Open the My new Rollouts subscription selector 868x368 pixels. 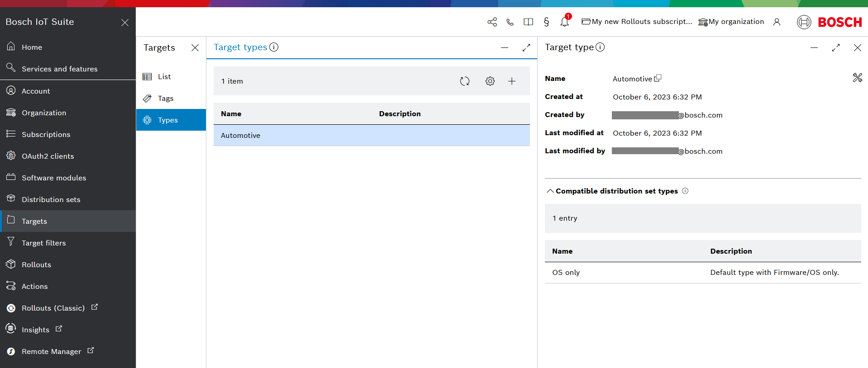(x=637, y=22)
